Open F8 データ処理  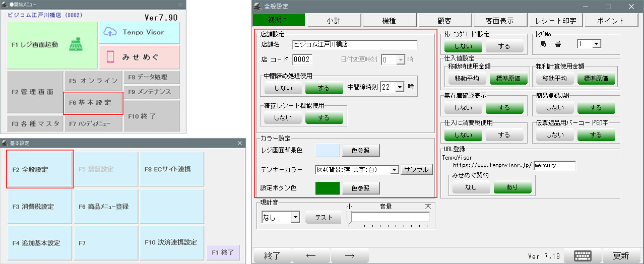click(x=152, y=78)
